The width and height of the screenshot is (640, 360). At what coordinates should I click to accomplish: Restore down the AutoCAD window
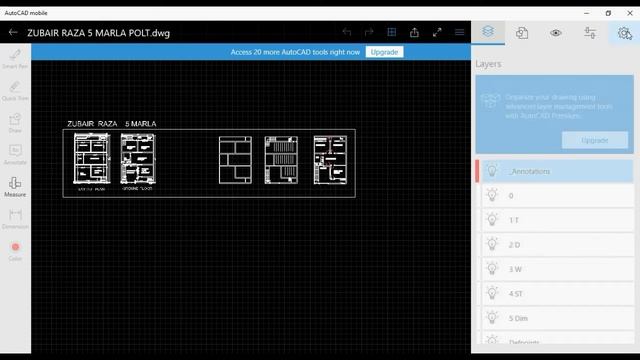(608, 13)
